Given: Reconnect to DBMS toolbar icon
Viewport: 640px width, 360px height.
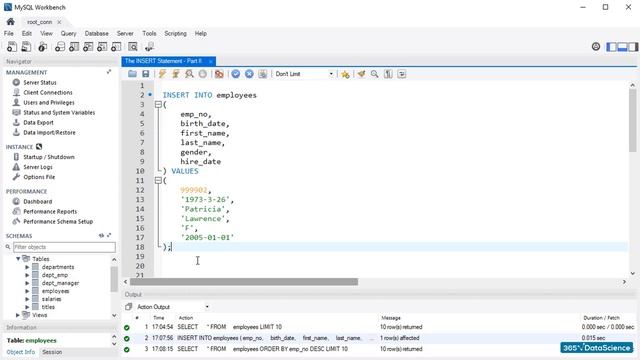Looking at the screenshot, I should pos(149,47).
